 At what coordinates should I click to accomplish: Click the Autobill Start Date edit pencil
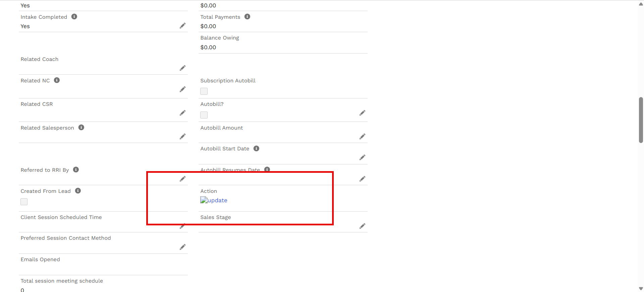[x=362, y=157]
